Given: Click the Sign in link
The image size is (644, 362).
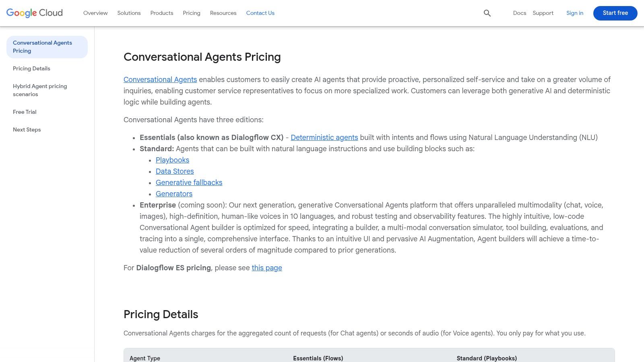Looking at the screenshot, I should (575, 13).
